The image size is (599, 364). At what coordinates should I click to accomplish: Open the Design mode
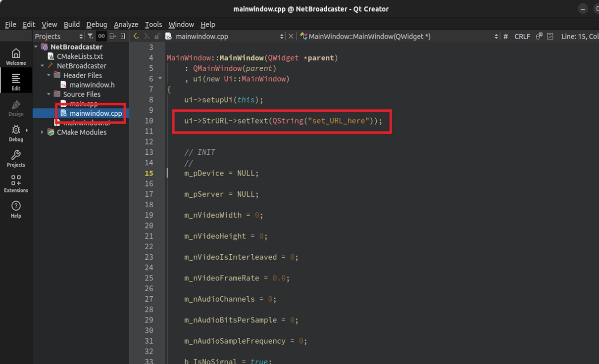16,107
